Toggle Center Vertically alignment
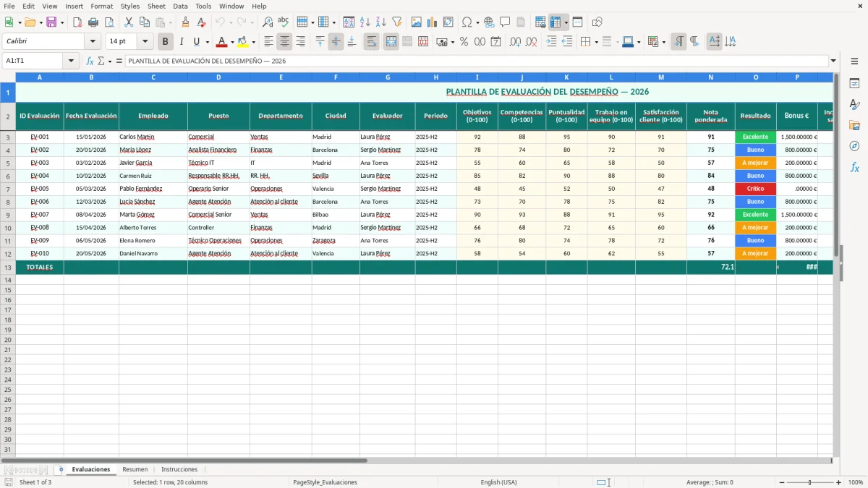 (x=336, y=42)
